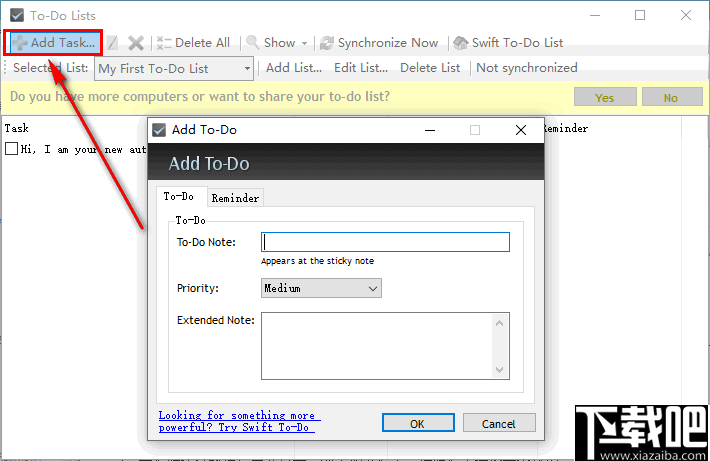Click the Swift To-Do List toolbar item

(x=508, y=43)
